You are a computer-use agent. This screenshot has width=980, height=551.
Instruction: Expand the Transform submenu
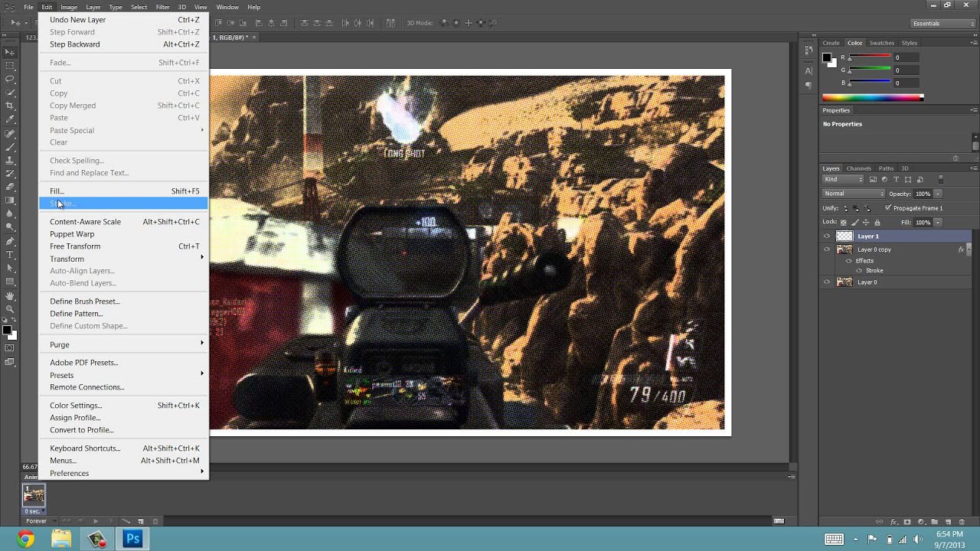click(123, 259)
